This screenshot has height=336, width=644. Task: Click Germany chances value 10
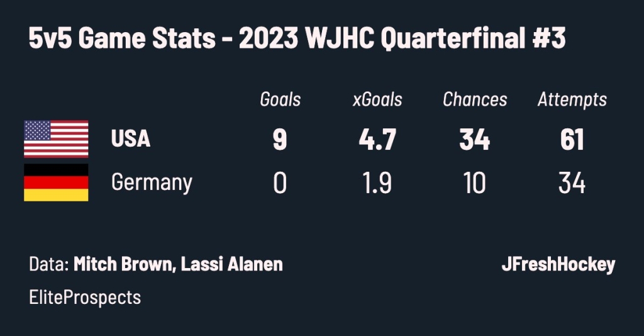tap(475, 183)
